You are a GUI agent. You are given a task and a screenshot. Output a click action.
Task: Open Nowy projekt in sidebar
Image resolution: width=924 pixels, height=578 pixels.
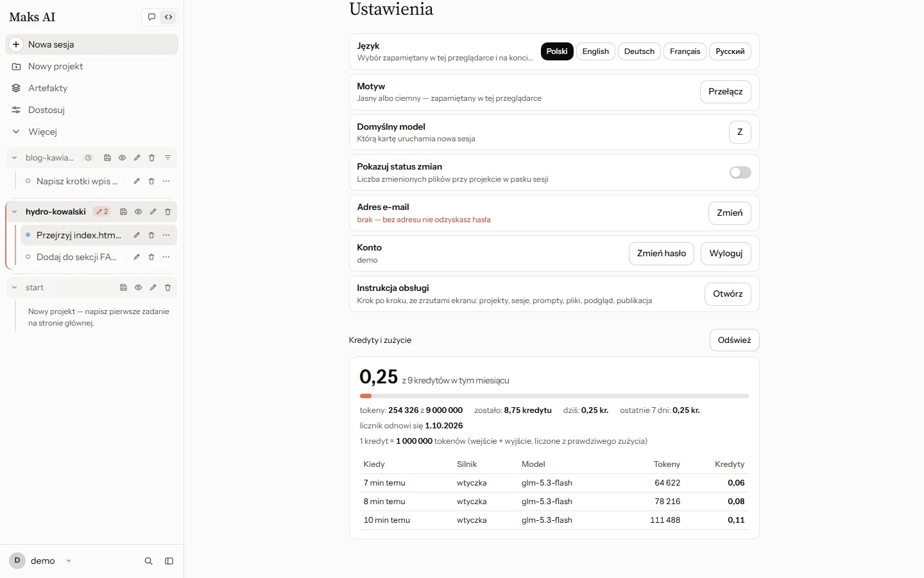point(92,66)
